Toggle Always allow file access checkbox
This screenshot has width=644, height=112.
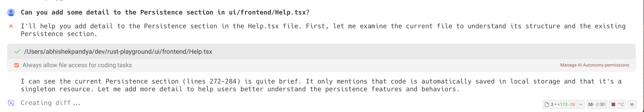(x=17, y=65)
